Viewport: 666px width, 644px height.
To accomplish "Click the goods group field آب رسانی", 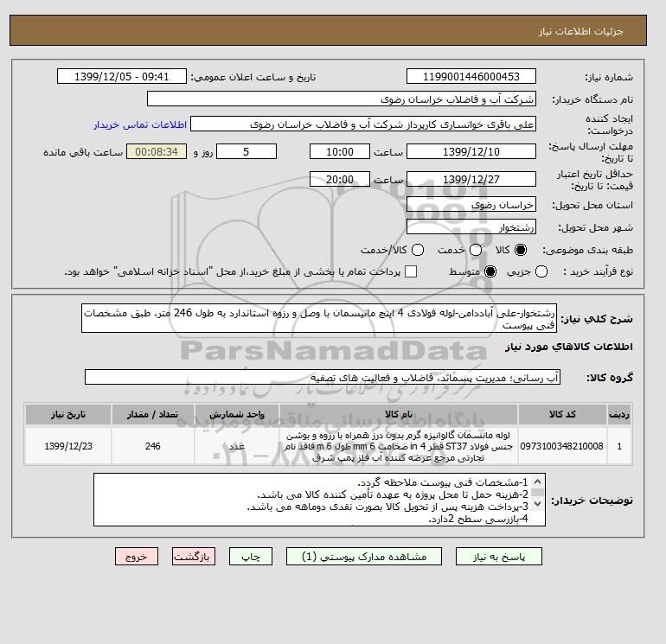I will [x=323, y=377].
